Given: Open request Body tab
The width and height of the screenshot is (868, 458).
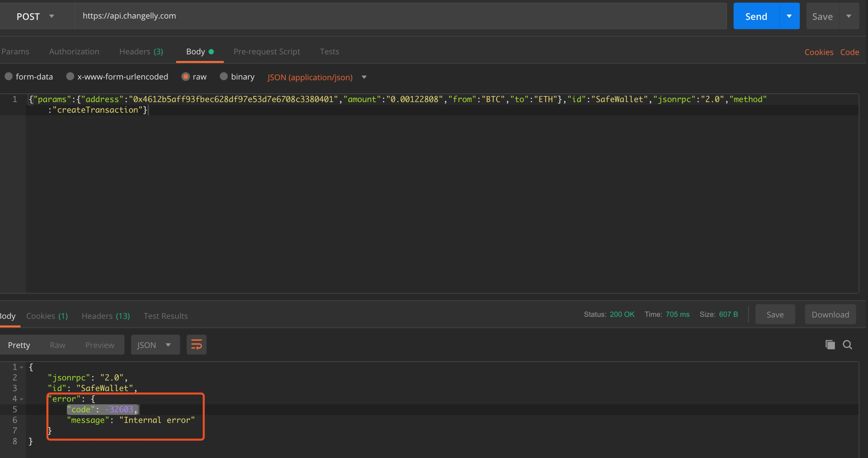Looking at the screenshot, I should coord(200,52).
